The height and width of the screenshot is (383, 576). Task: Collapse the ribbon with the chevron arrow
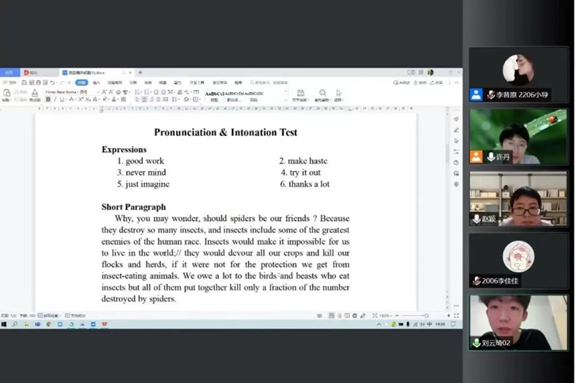point(456,83)
